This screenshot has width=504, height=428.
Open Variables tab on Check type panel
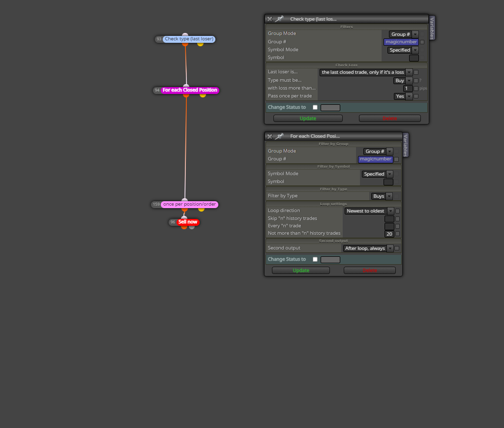point(432,28)
